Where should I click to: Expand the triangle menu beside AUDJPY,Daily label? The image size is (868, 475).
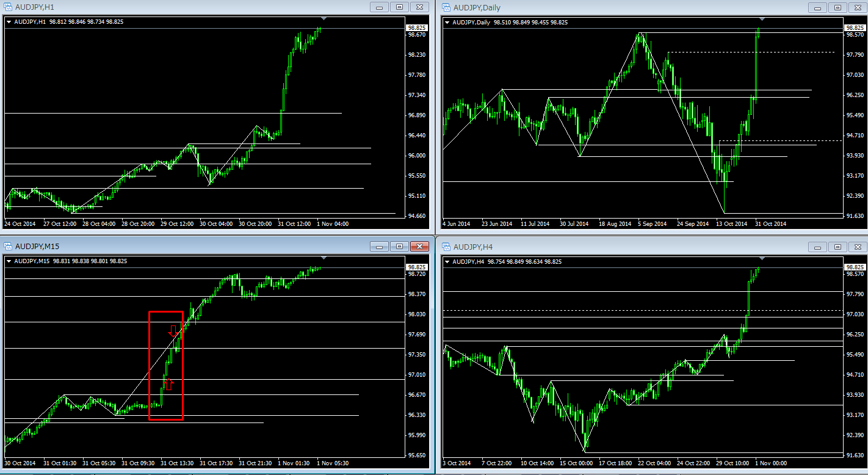coord(447,22)
